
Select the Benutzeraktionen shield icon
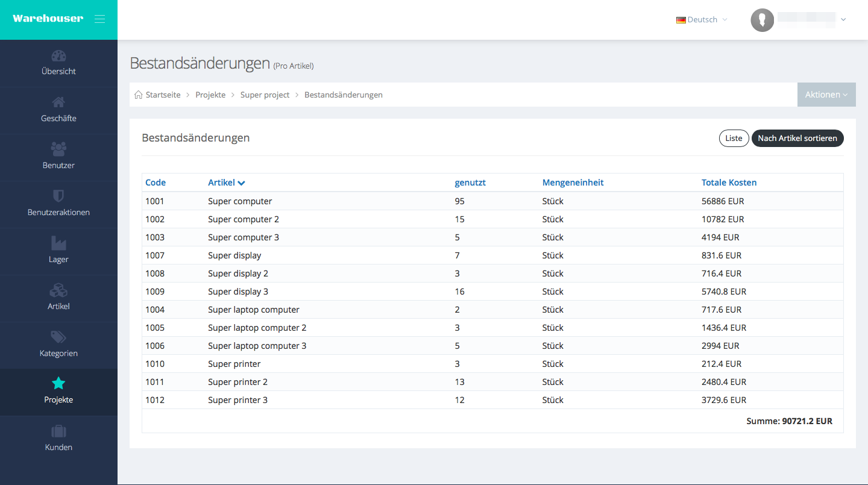(58, 196)
